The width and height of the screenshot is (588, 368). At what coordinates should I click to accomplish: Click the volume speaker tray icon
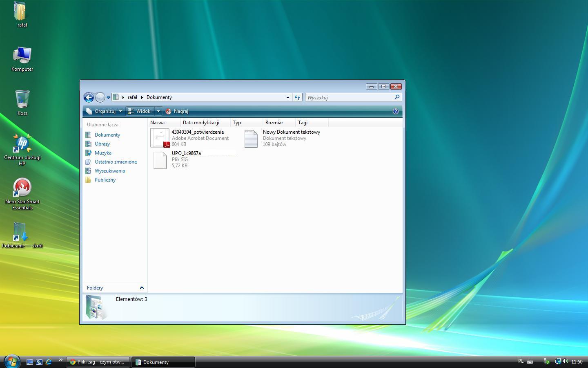coord(566,361)
